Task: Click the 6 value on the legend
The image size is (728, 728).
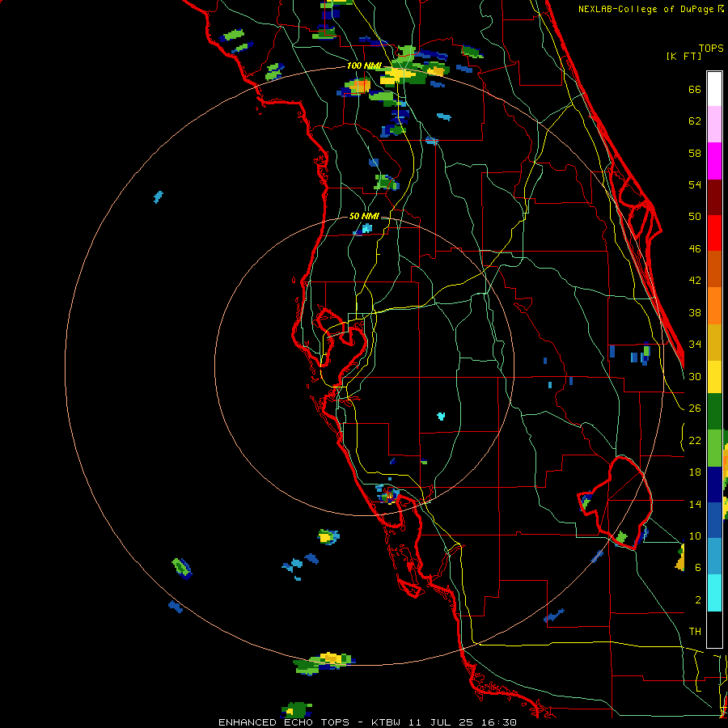Action: point(698,567)
